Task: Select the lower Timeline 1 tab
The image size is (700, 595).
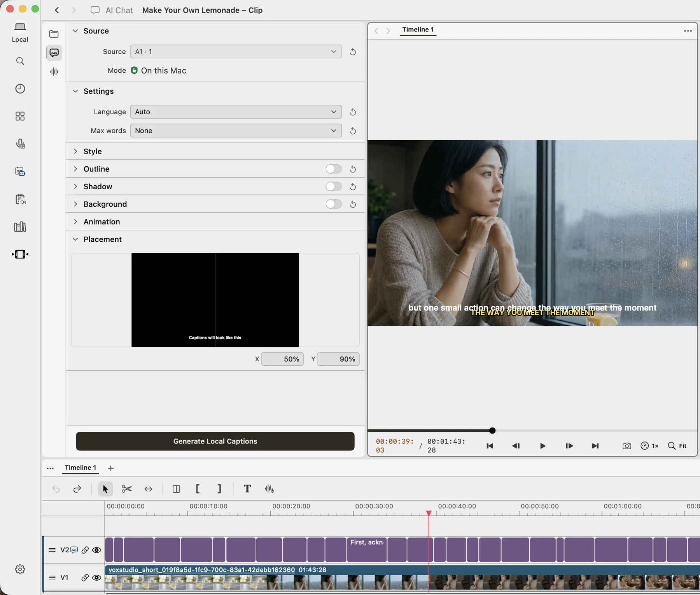Action: coord(80,468)
